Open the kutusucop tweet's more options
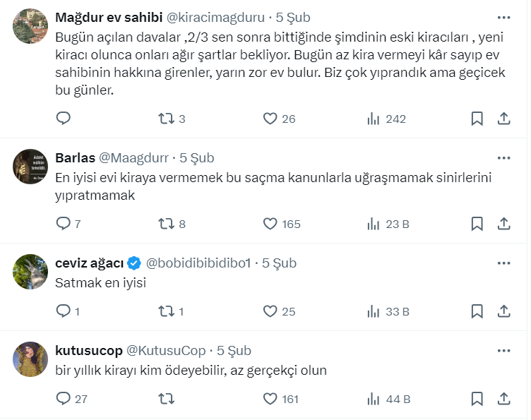 [x=503, y=350]
